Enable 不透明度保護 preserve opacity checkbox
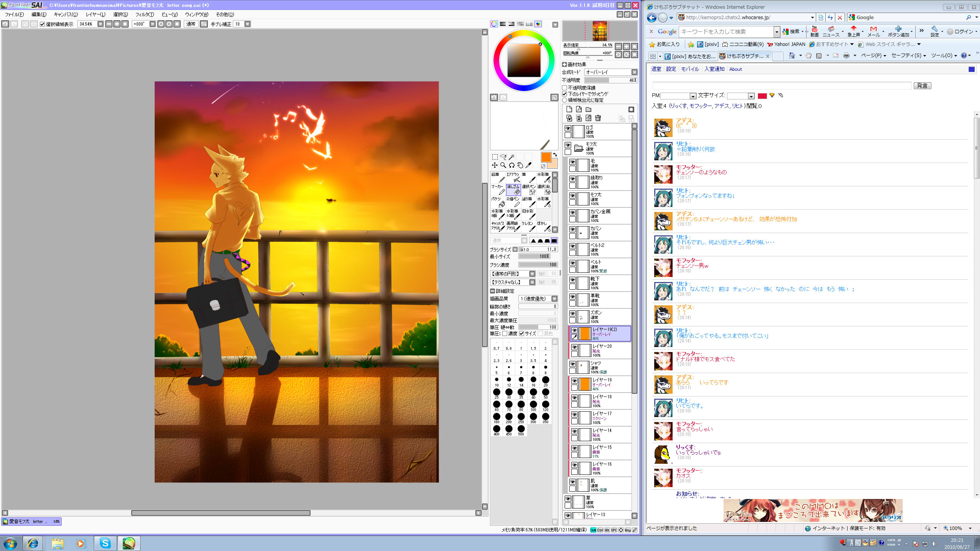This screenshot has height=551, width=980. pyautogui.click(x=565, y=88)
